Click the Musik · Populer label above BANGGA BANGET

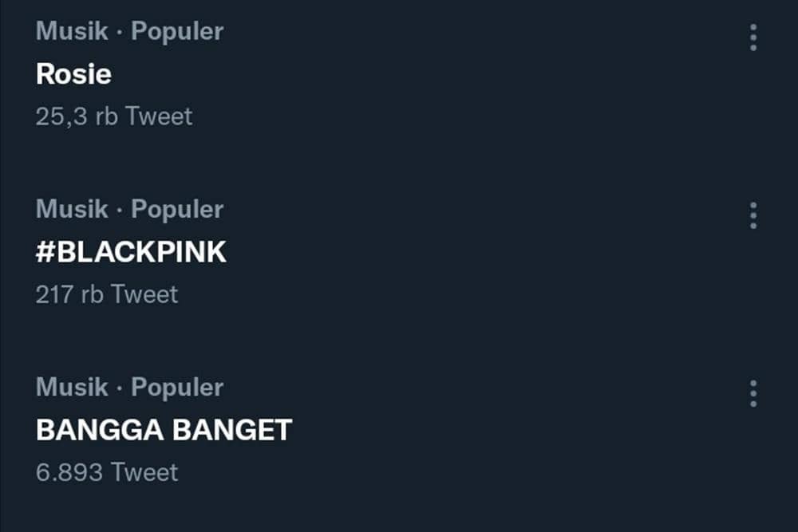pyautogui.click(x=128, y=387)
